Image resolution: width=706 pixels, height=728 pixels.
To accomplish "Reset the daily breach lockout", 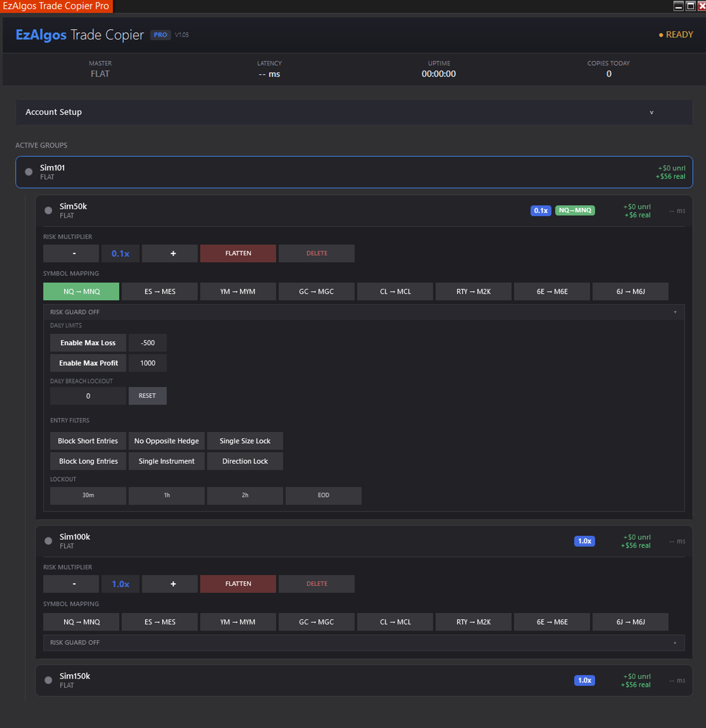I will coord(148,396).
